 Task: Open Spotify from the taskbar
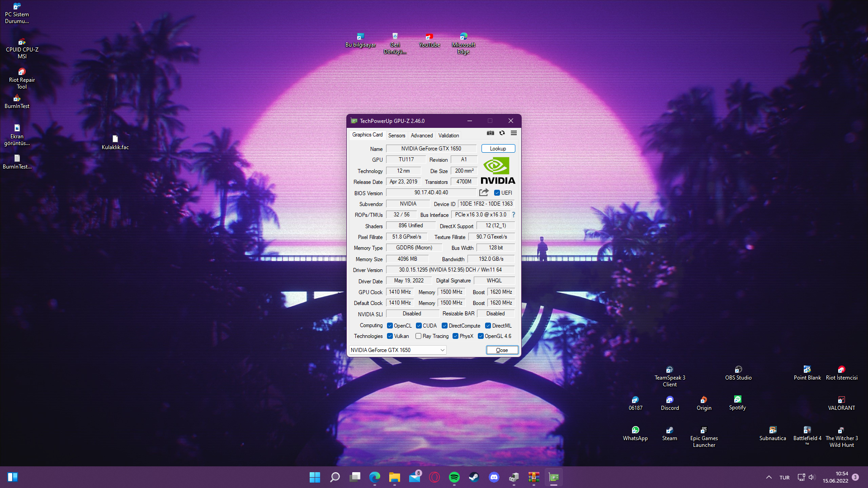tap(454, 477)
